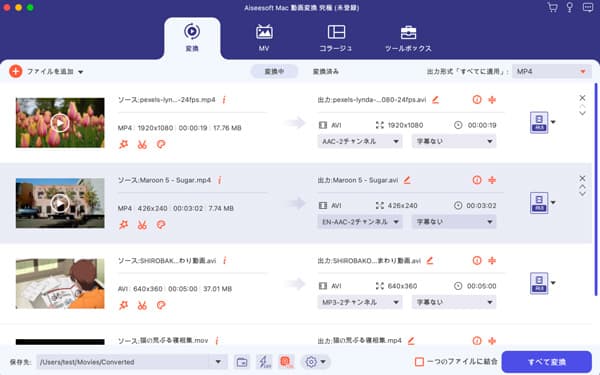This screenshot has height=375, width=600.
Task: Open palette enhance tool for Maroon 5 video
Action: 161,225
